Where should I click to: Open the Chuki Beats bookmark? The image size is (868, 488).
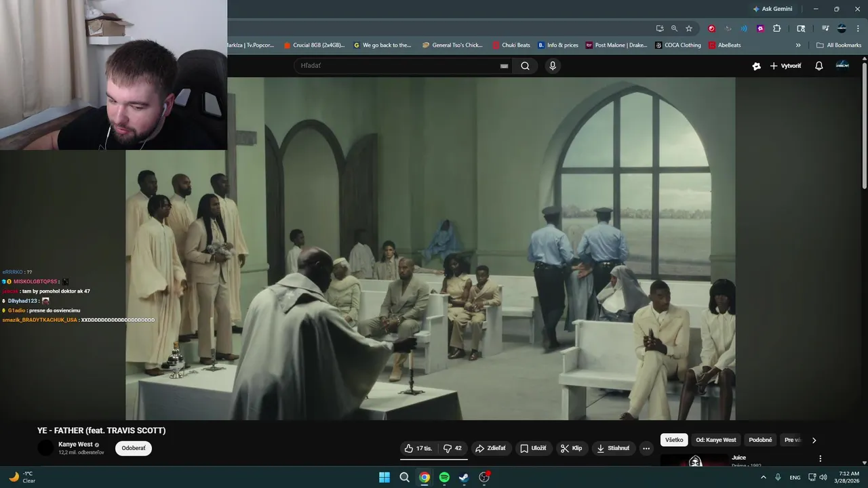511,45
